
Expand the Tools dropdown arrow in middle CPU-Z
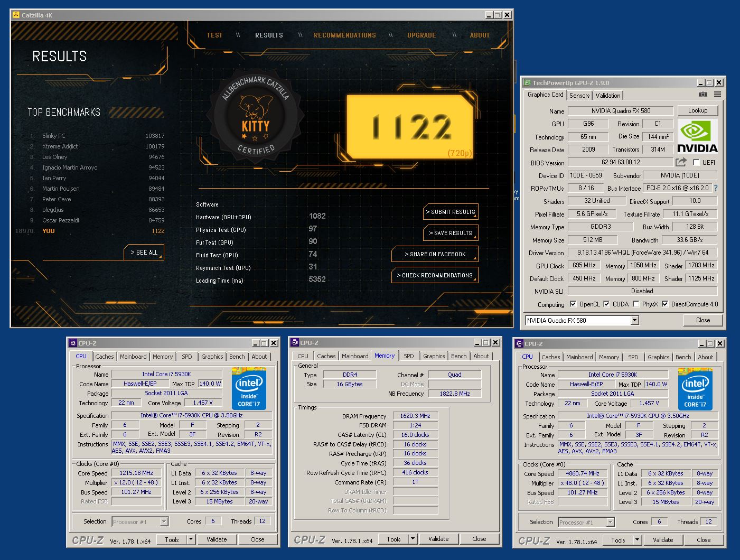[413, 539]
